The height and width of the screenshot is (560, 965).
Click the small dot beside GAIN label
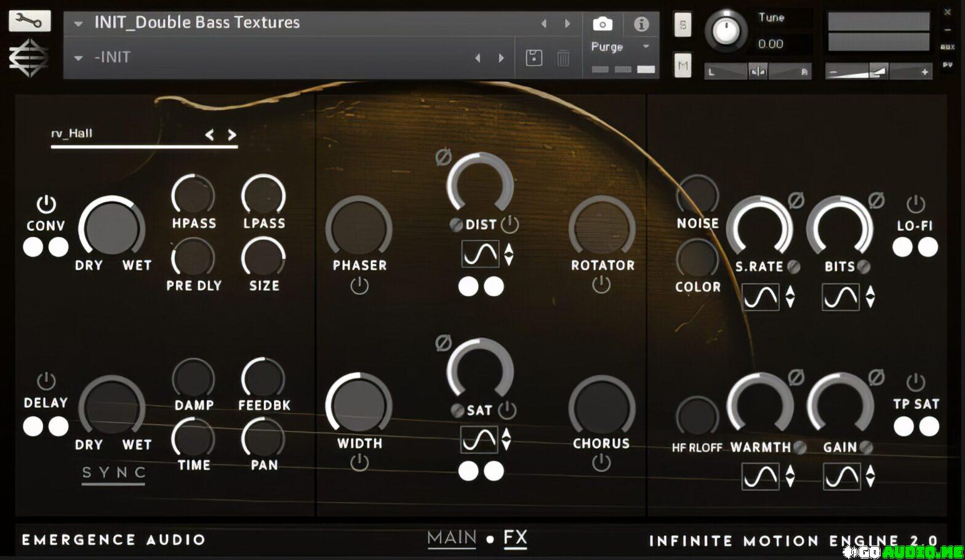tap(867, 447)
